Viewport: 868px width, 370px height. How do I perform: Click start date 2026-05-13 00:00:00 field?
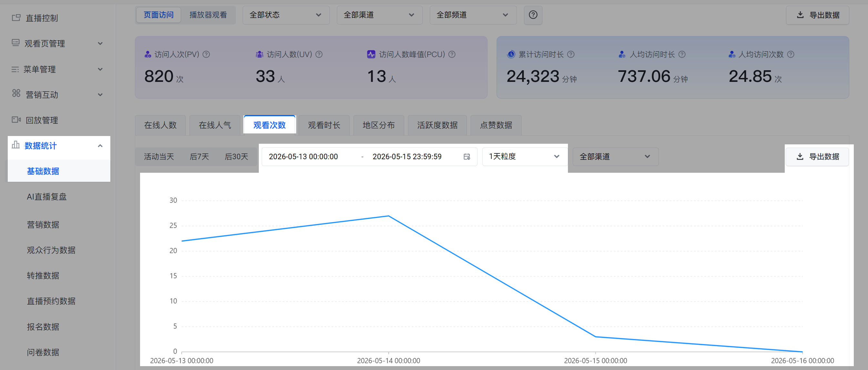(303, 157)
